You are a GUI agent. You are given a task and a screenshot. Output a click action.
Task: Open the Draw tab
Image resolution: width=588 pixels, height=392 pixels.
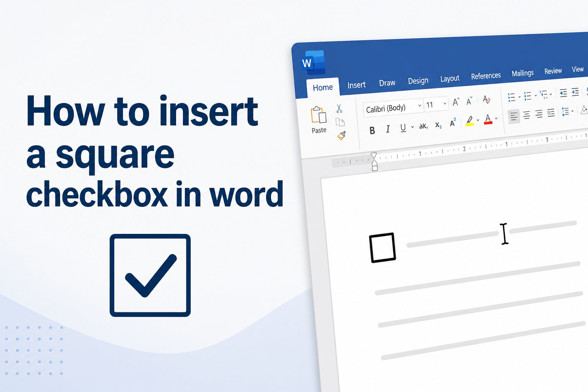tap(387, 83)
